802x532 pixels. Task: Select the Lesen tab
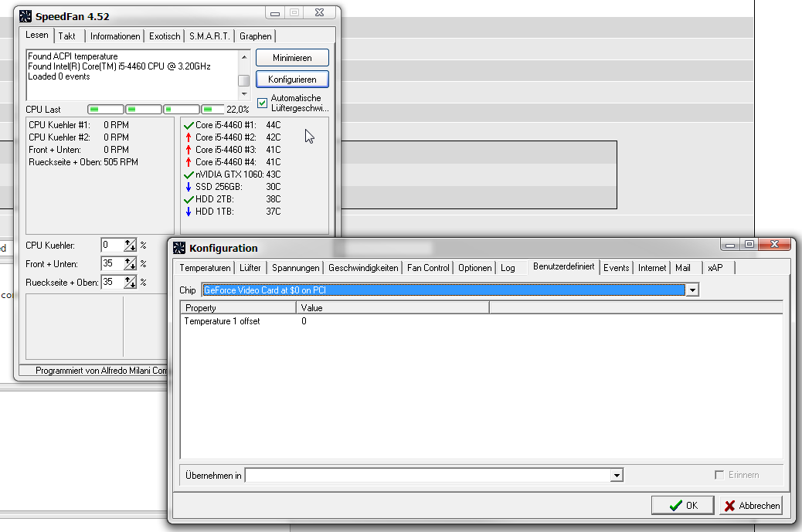37,35
